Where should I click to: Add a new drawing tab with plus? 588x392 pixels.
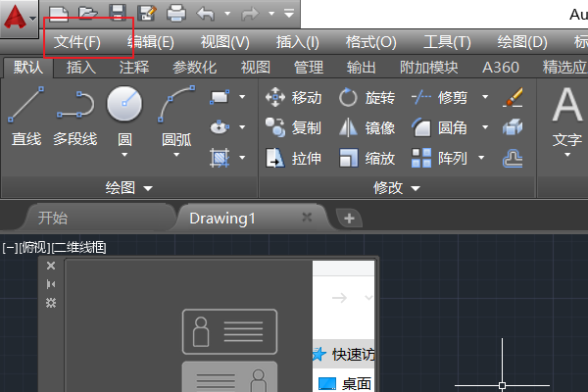(x=349, y=218)
